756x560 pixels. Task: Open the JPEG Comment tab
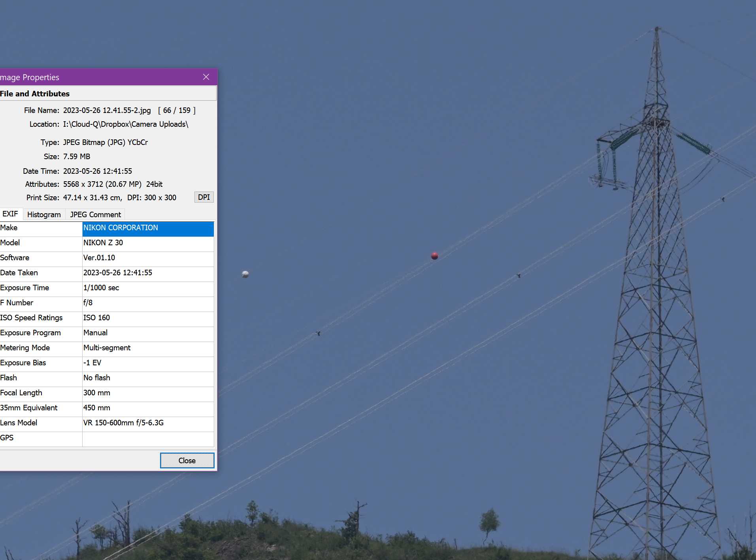95,214
